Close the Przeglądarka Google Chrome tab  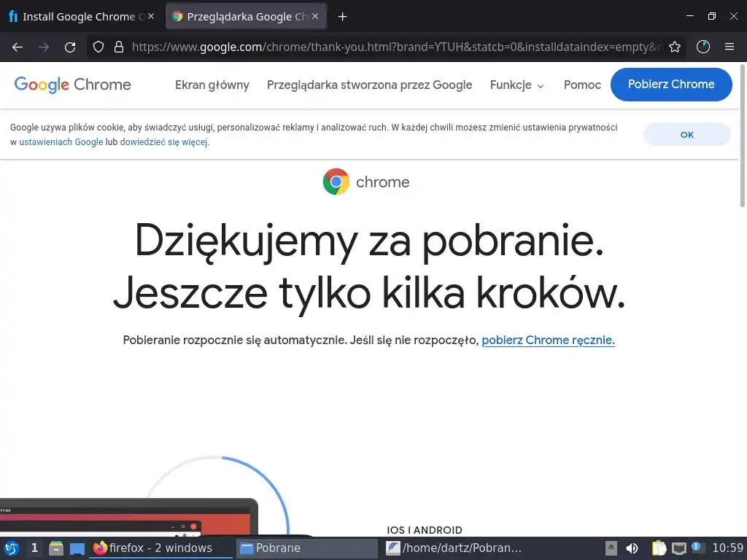click(x=315, y=16)
